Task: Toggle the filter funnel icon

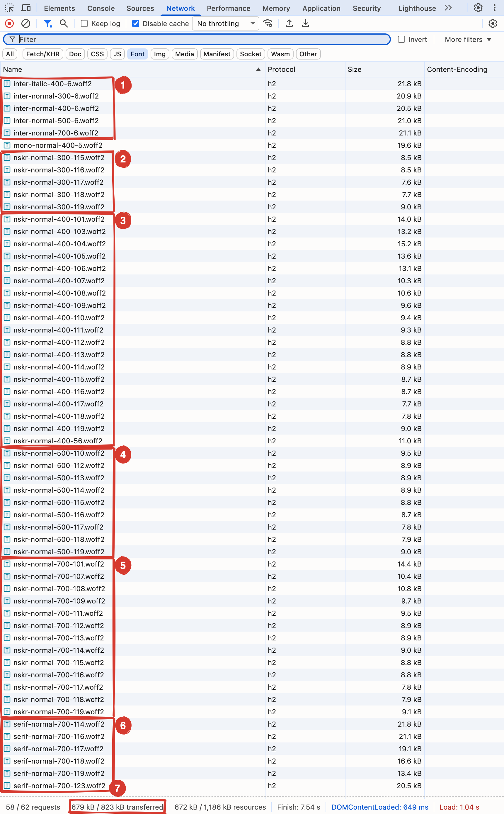Action: (48, 23)
